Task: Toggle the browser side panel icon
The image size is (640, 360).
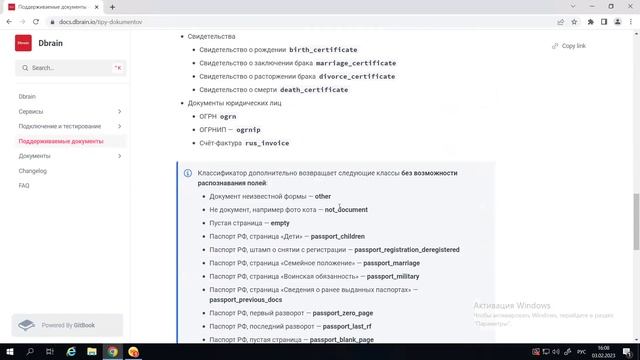Action: click(x=604, y=22)
